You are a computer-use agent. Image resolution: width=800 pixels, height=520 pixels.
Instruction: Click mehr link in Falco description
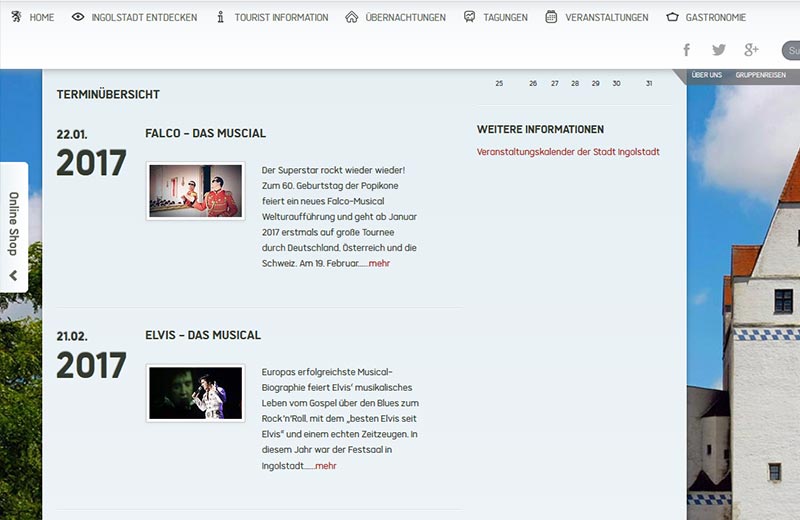(379, 263)
